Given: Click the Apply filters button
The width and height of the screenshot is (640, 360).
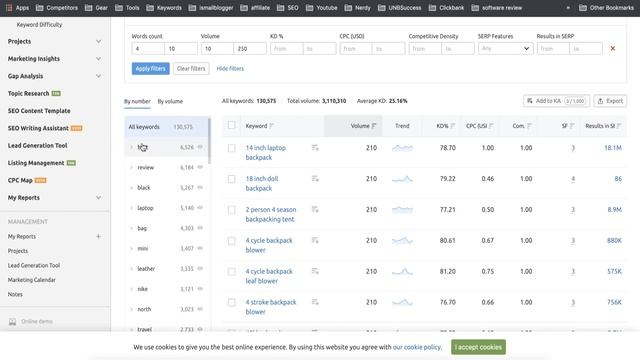Looking at the screenshot, I should click(150, 69).
